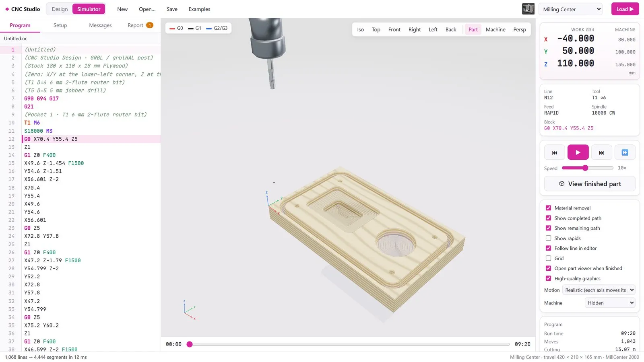This screenshot has width=644, height=362.
Task: Select the Front view
Action: [394, 29]
